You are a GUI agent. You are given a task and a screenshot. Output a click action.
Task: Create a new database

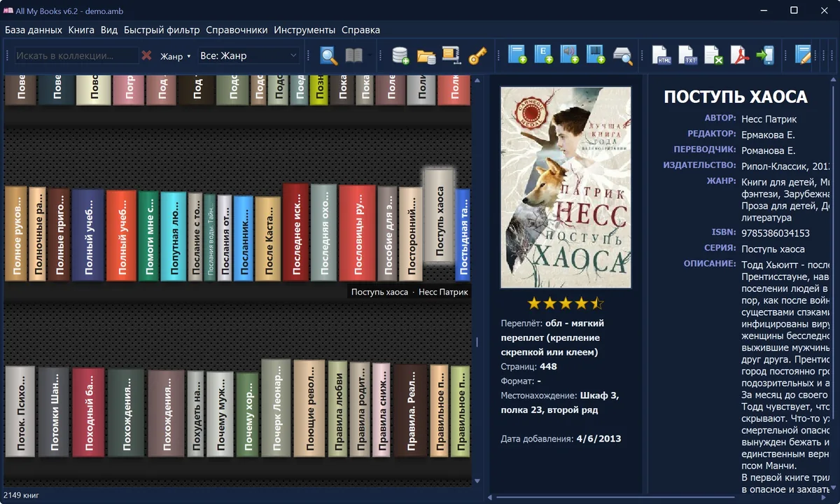click(x=400, y=55)
